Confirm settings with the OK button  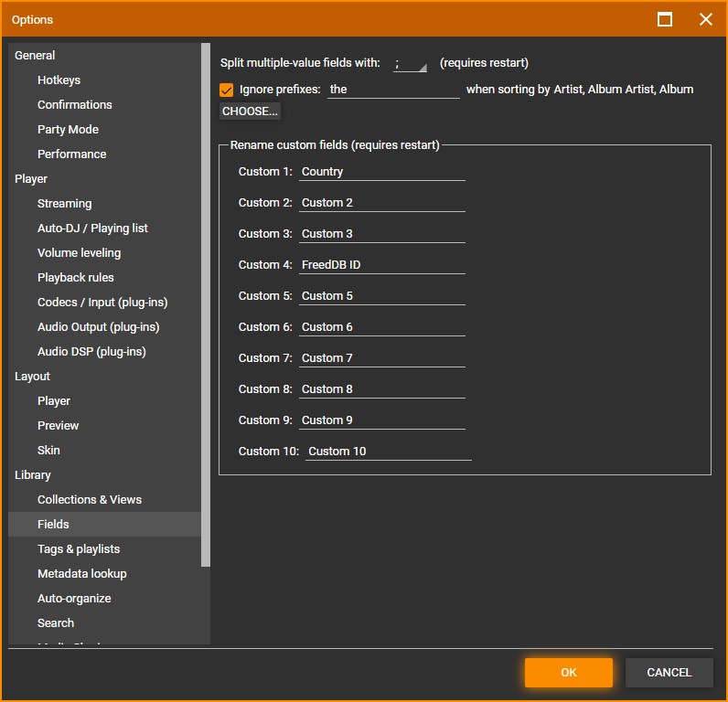click(x=568, y=673)
